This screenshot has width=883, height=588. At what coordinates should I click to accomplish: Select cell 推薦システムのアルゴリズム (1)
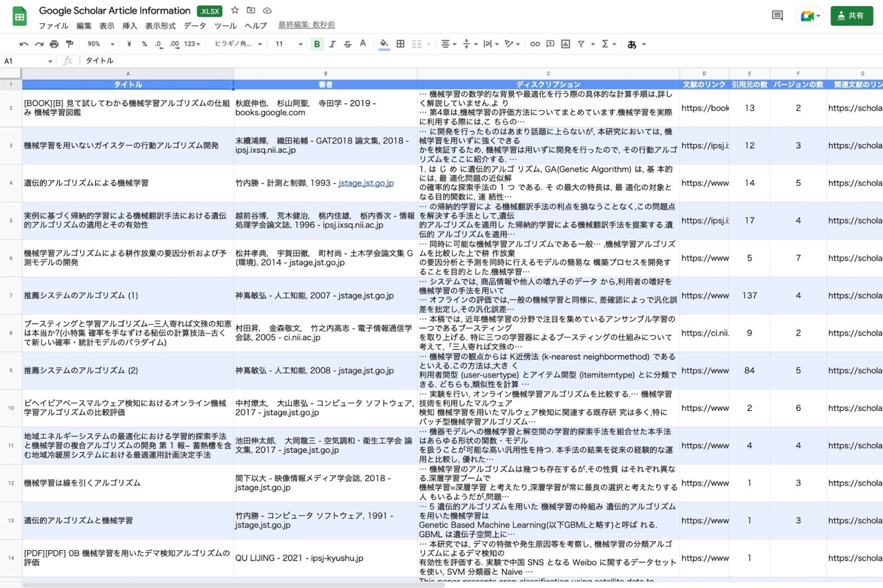pyautogui.click(x=128, y=296)
